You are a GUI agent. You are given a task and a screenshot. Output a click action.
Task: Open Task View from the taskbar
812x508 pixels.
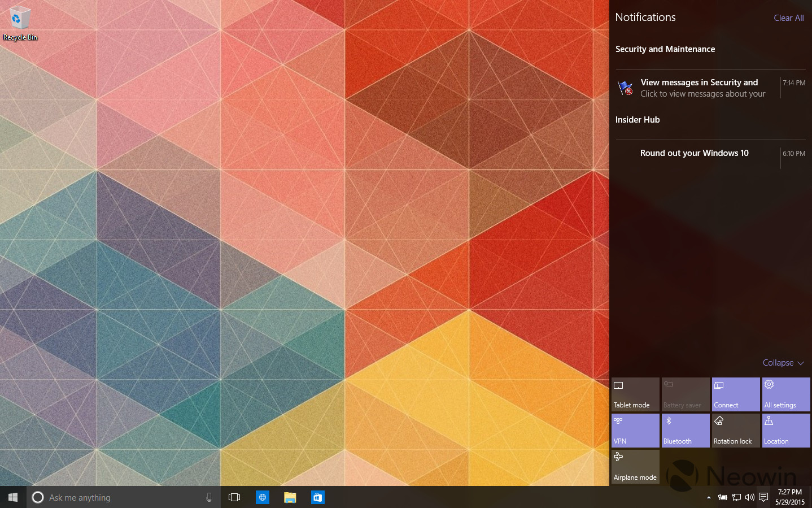pyautogui.click(x=234, y=497)
